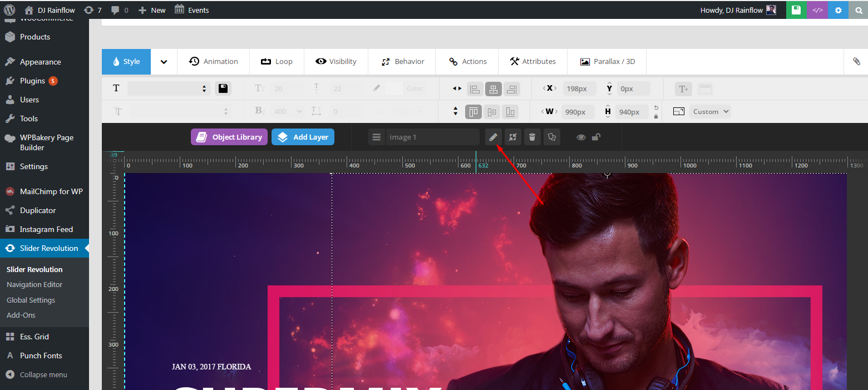Click the image 1 layer name field

pos(432,137)
